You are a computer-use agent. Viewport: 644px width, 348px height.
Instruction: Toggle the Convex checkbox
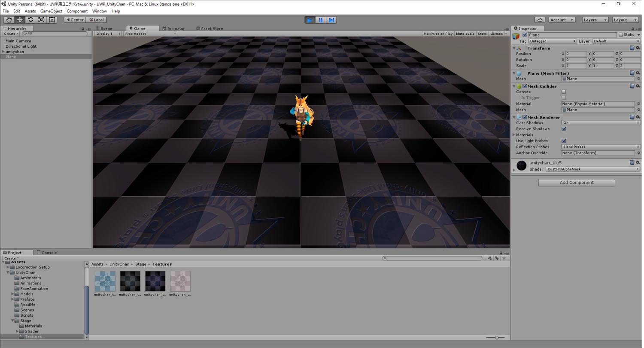coord(564,92)
